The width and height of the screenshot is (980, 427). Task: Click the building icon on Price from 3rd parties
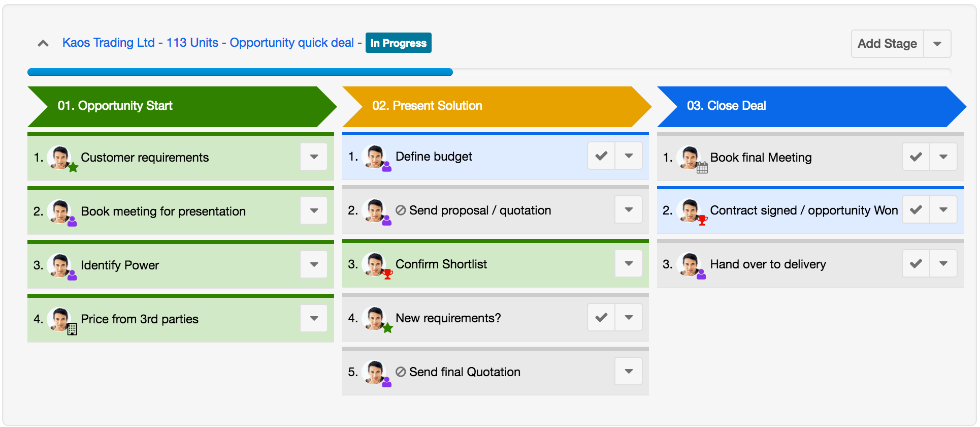pyautogui.click(x=72, y=329)
